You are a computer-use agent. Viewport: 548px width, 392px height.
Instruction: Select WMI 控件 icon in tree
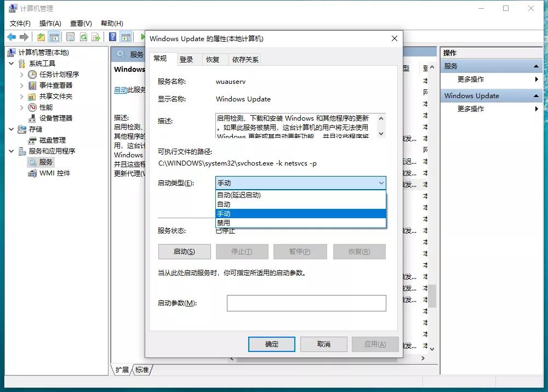coord(32,173)
